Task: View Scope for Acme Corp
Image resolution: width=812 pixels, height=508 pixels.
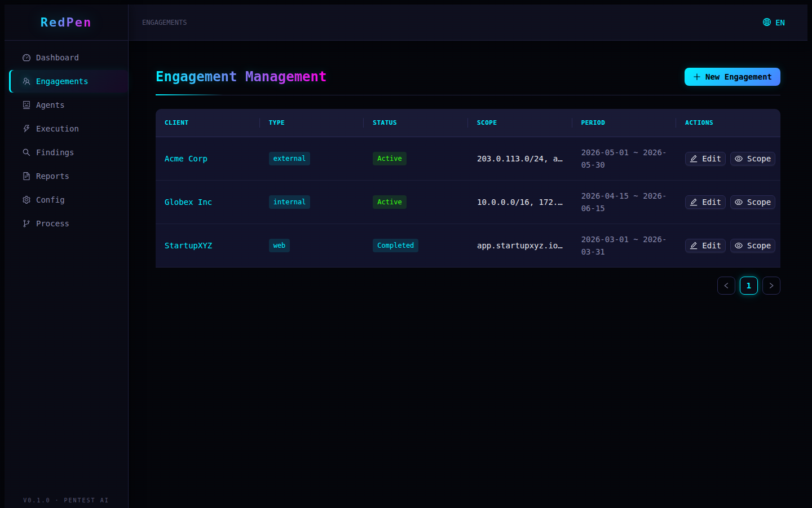Action: [753, 159]
